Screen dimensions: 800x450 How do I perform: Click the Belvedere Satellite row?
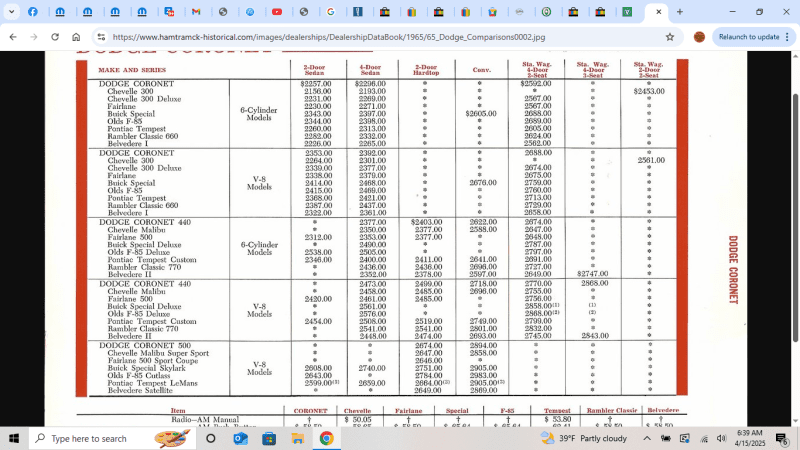tap(140, 391)
